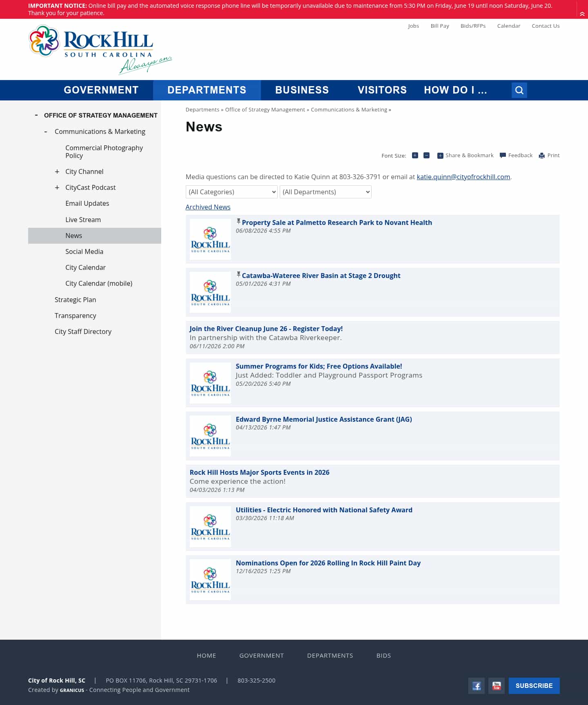
Task: Click thumbnail beside Property Sale article
Action: tap(210, 239)
